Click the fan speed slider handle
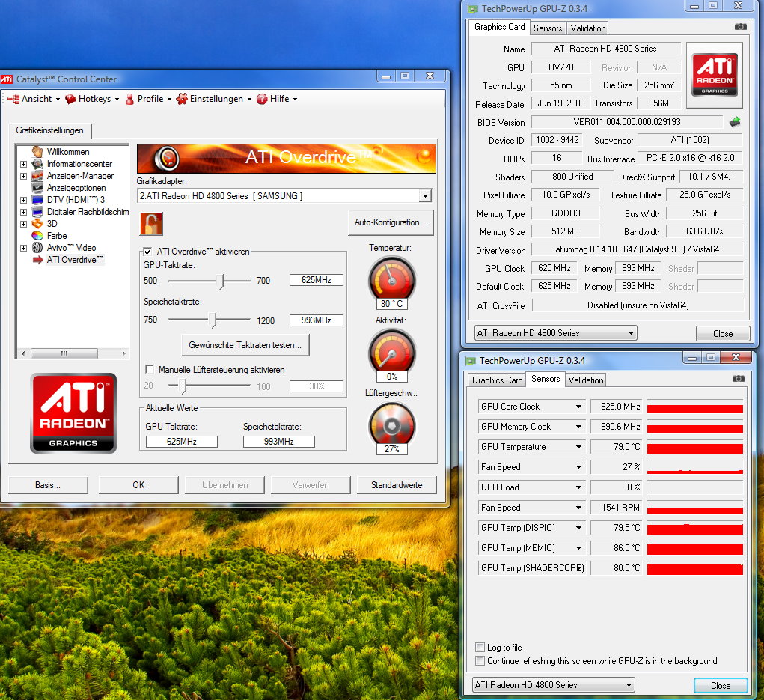Viewport: 764px width, 700px height. pyautogui.click(x=183, y=386)
